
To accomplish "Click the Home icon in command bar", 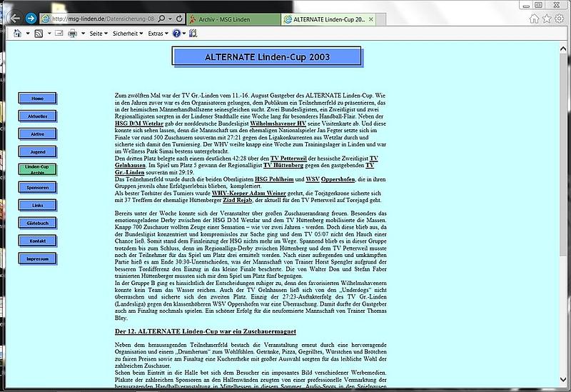I will 17,34.
